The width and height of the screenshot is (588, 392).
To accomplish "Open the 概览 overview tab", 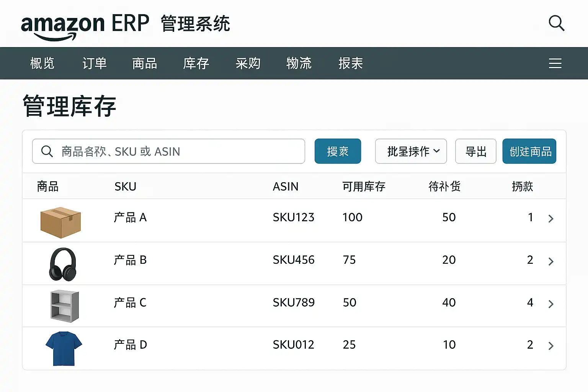I will tap(42, 63).
